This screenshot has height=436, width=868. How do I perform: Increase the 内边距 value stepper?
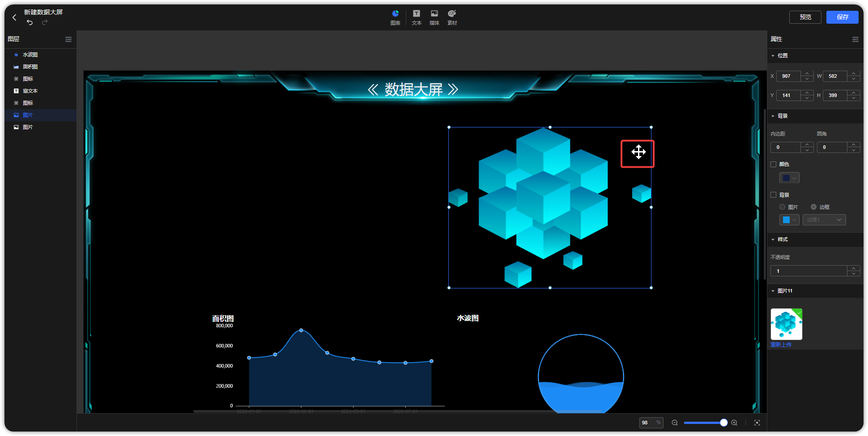coord(807,144)
